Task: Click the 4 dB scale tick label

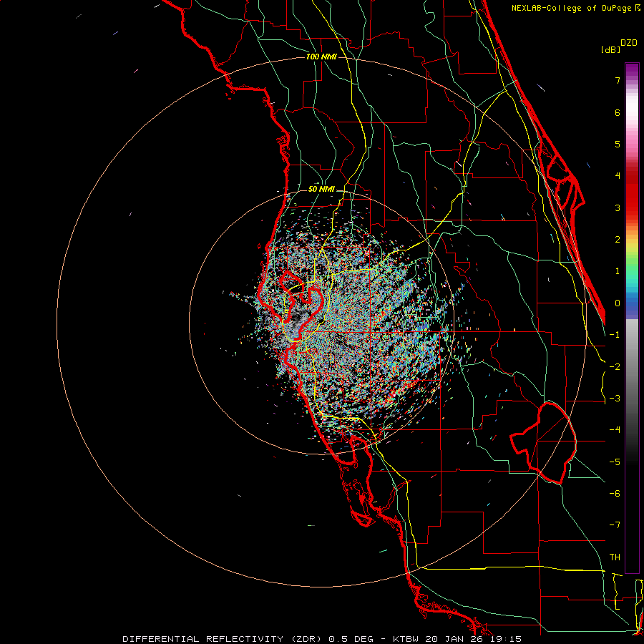Action: tap(618, 176)
